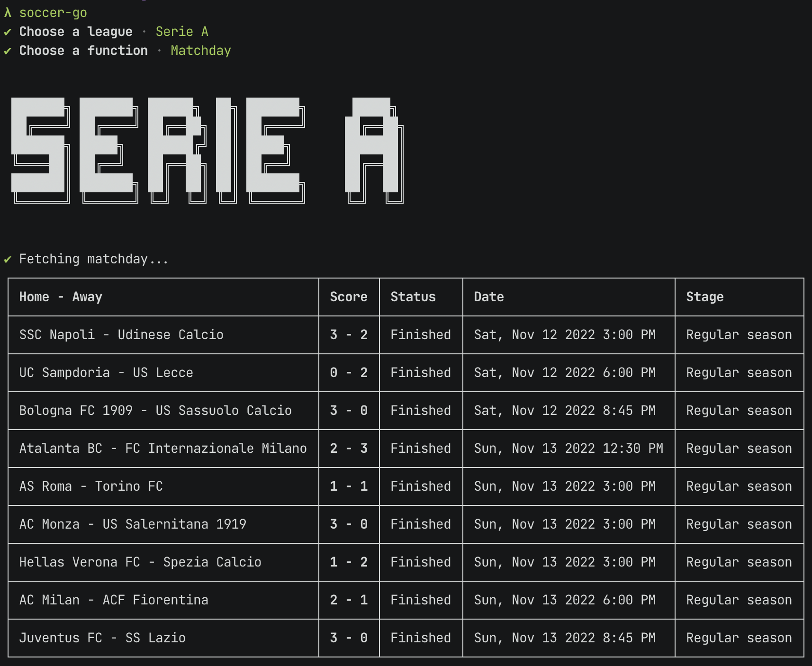Click 'Regular season' in the AC Milan row
Image resolution: width=812 pixels, height=666 pixels.
click(739, 600)
